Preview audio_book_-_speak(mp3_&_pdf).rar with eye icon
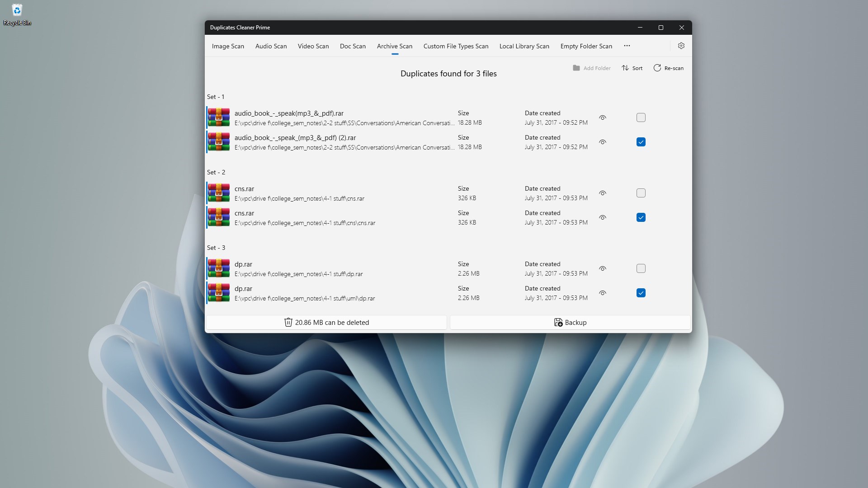Screen dimensions: 868x488 click(x=602, y=117)
